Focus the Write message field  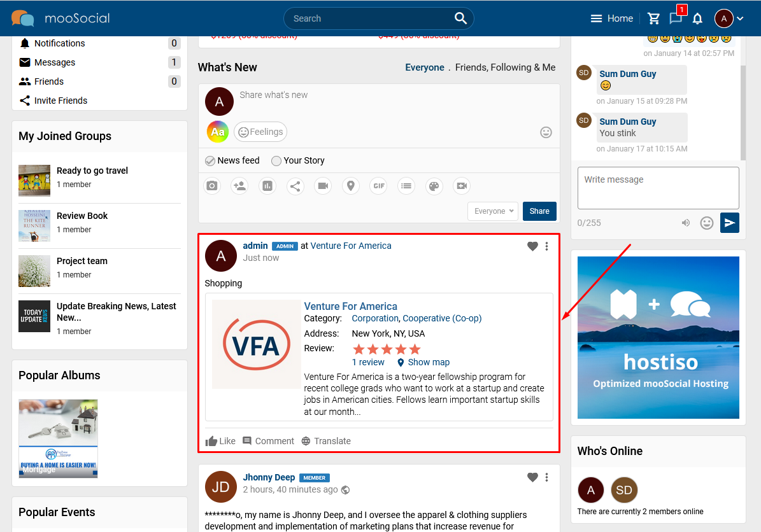coord(658,188)
